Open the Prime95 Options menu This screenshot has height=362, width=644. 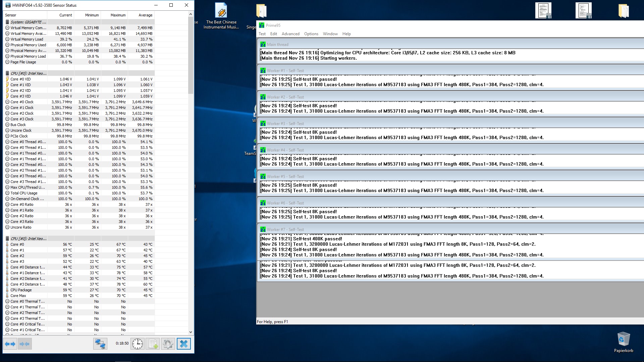click(311, 34)
